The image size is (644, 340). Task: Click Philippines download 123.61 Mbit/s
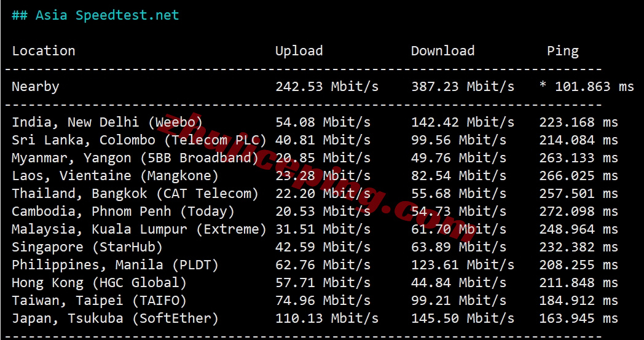[x=463, y=265]
